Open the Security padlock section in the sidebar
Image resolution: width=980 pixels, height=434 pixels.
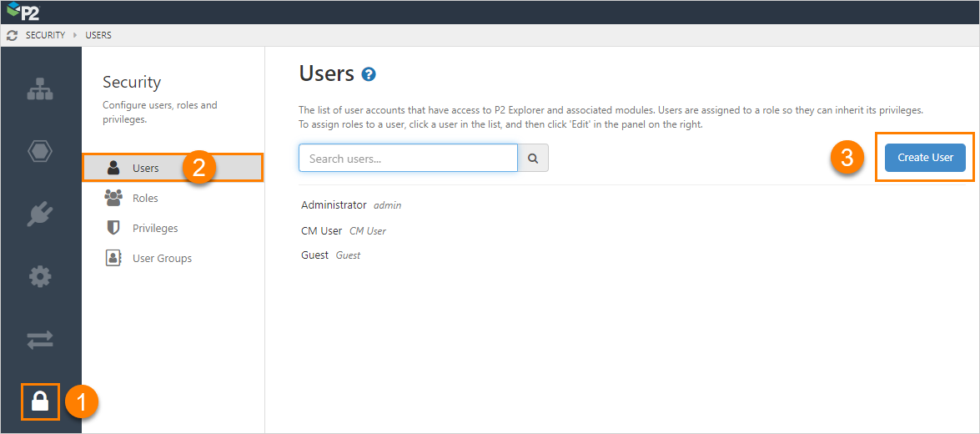[x=40, y=401]
